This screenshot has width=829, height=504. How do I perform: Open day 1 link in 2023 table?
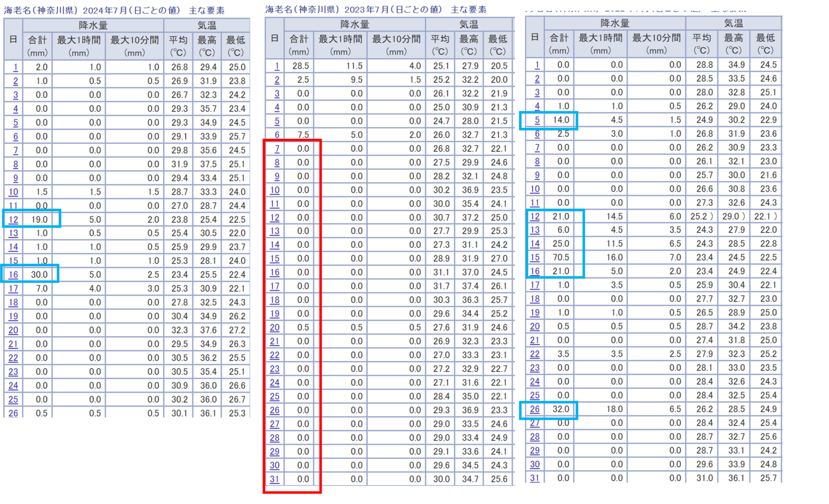[x=277, y=66]
